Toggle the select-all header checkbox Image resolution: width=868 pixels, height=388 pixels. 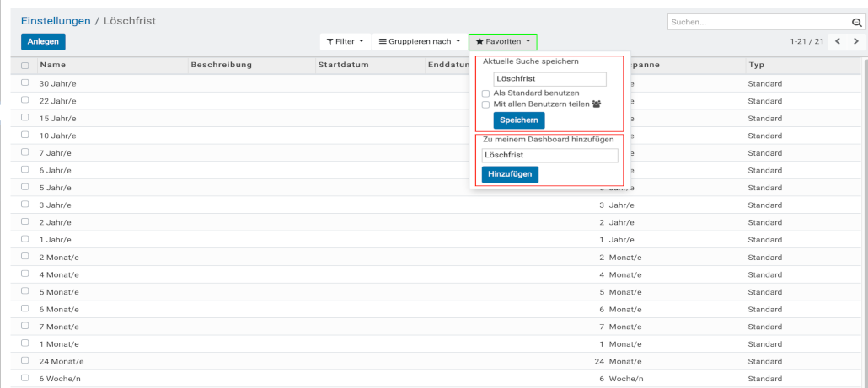(25, 66)
